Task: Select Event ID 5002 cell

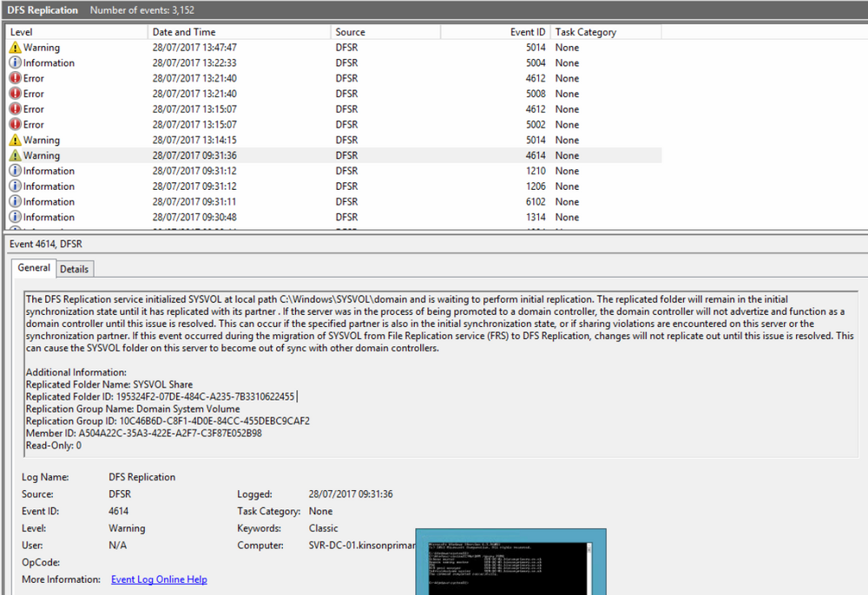Action: (536, 125)
